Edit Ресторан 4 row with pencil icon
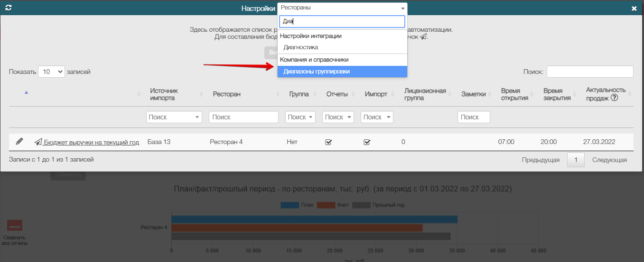Screen dimensions: 644x262 19,141
